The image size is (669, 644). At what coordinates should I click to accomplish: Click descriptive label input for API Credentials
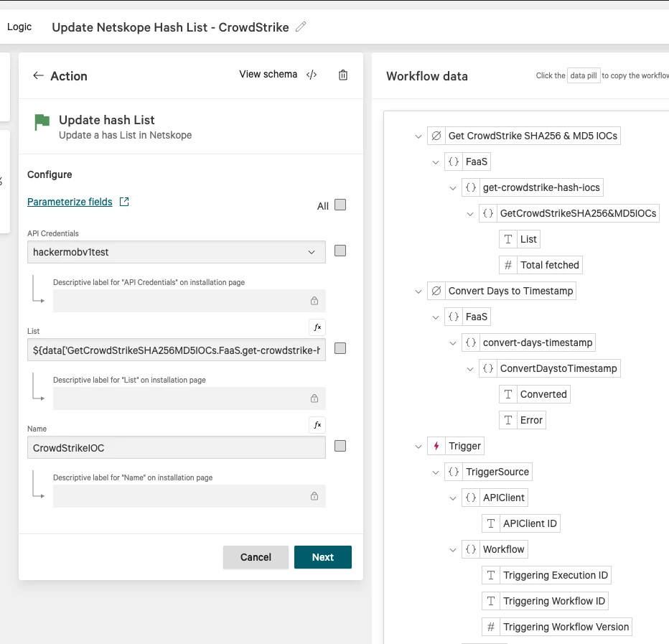tap(189, 300)
